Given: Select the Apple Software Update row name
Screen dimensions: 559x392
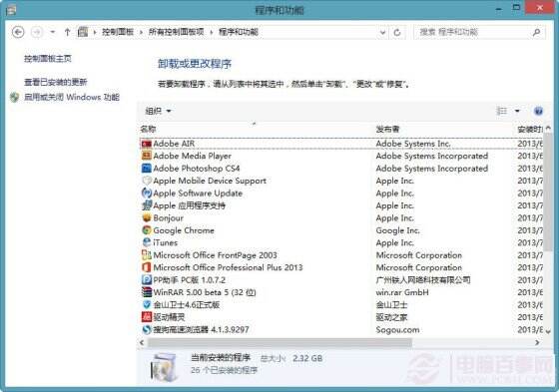Looking at the screenshot, I should tap(198, 194).
